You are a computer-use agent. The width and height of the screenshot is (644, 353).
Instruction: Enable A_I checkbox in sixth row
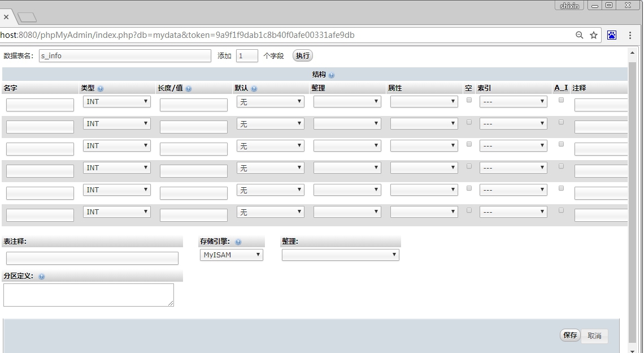click(561, 210)
